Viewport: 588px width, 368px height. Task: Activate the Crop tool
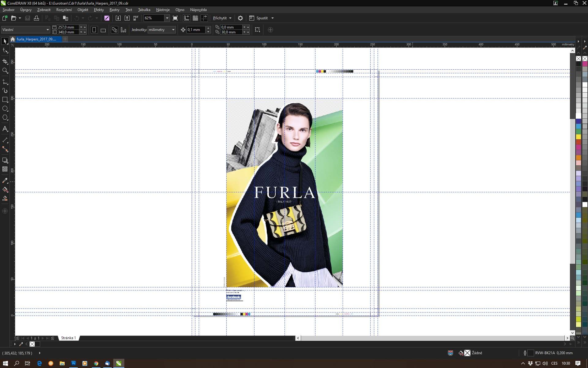[x=5, y=61]
